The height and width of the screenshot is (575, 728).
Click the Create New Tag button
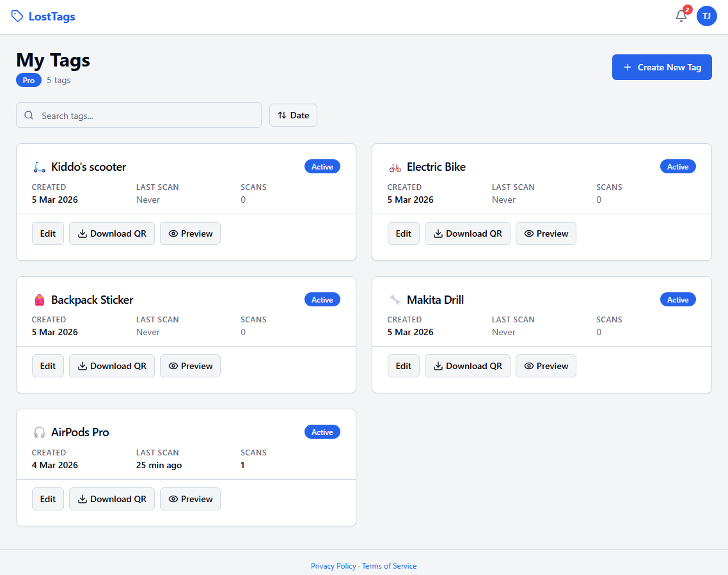[661, 67]
